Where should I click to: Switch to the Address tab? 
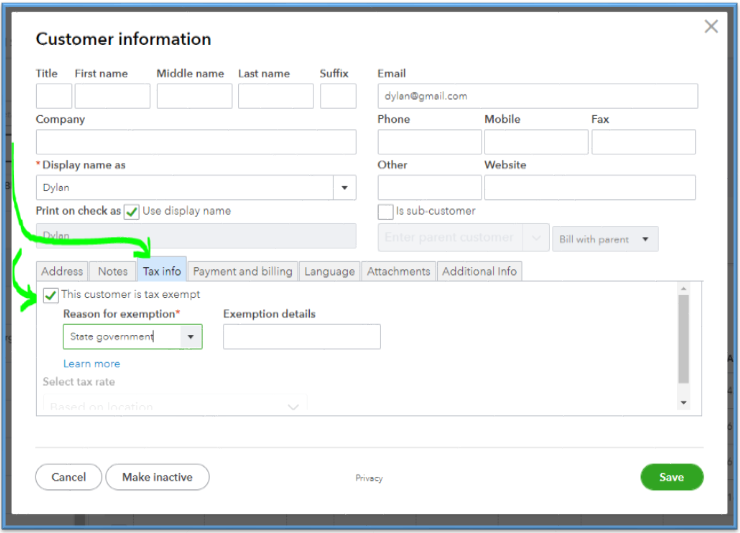pos(62,271)
